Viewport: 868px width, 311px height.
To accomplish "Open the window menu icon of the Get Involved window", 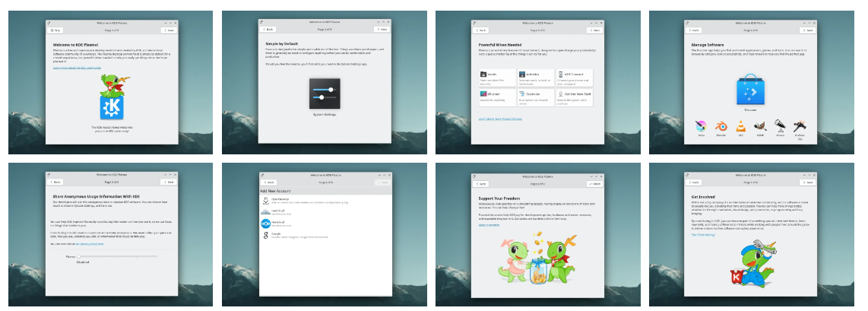I will pos(688,174).
